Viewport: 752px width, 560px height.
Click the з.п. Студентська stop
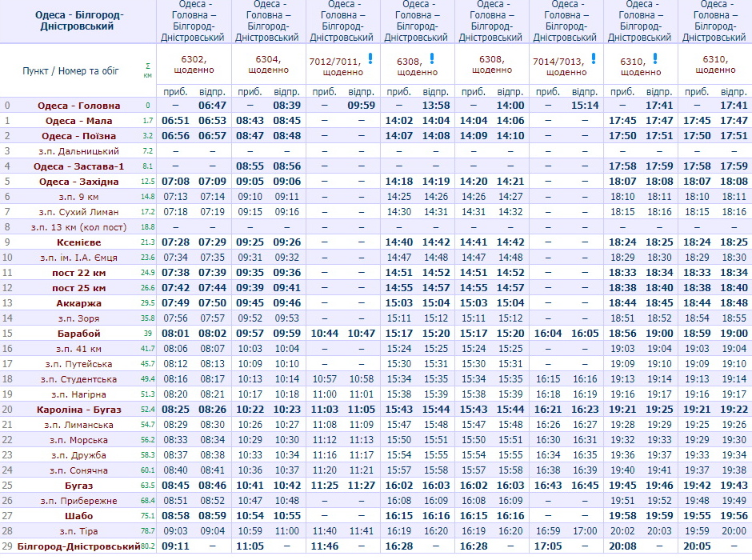[x=78, y=379]
